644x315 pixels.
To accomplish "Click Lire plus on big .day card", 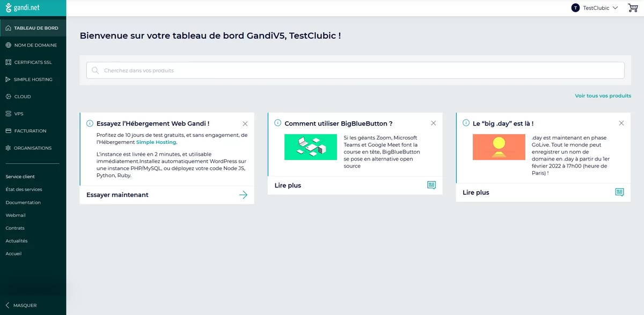I will [x=476, y=192].
